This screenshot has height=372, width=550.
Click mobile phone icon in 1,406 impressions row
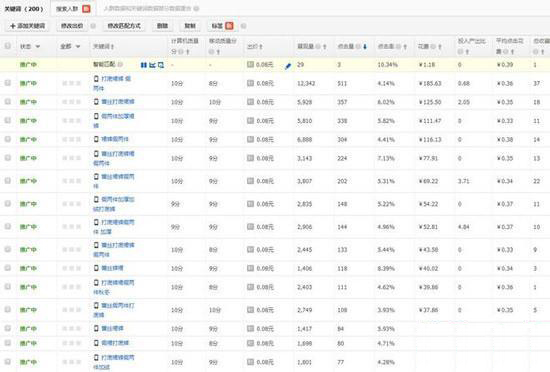(x=96, y=268)
